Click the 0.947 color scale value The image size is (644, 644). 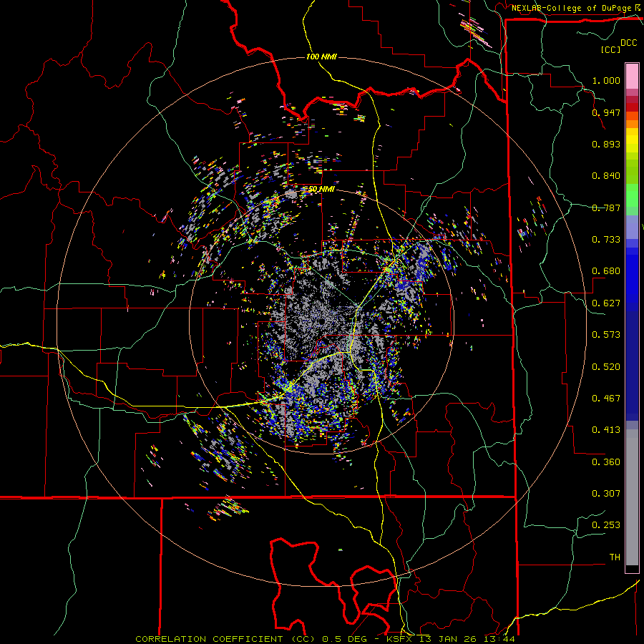coord(606,112)
